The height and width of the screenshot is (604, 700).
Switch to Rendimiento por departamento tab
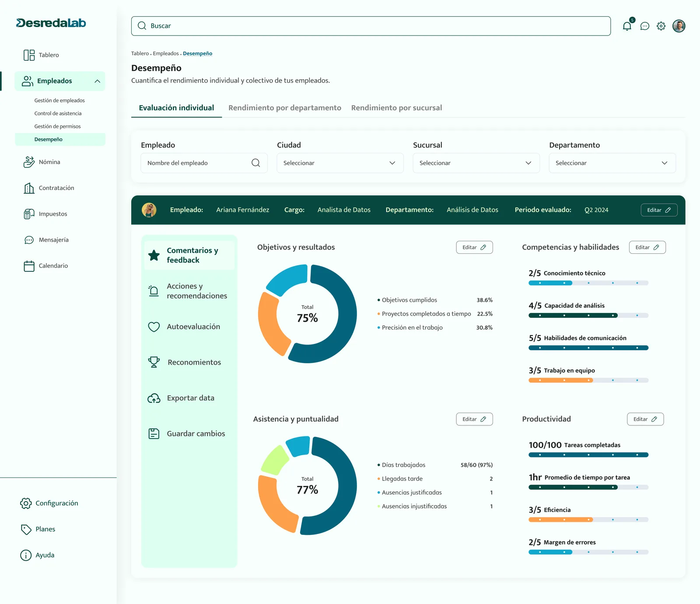coord(285,108)
